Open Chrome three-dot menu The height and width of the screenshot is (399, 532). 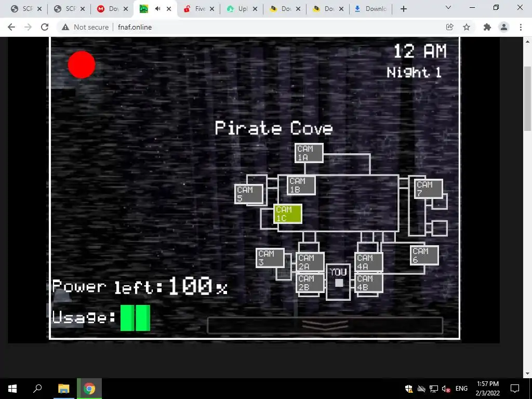(x=521, y=27)
